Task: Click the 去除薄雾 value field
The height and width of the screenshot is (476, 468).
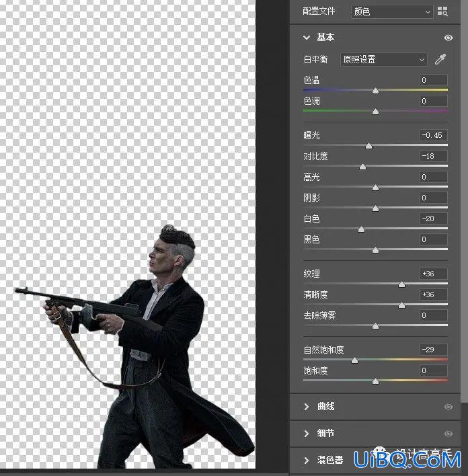Action: click(434, 315)
